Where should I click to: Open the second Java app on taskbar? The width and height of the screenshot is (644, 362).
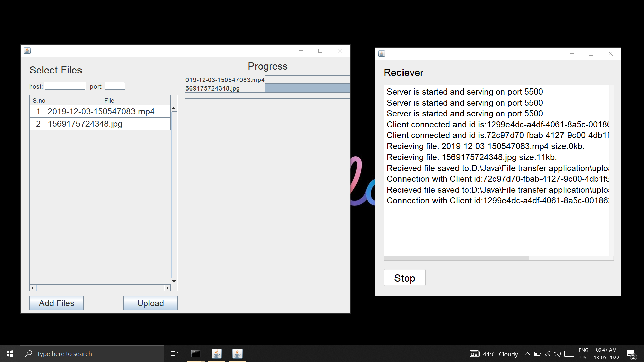[x=237, y=354]
